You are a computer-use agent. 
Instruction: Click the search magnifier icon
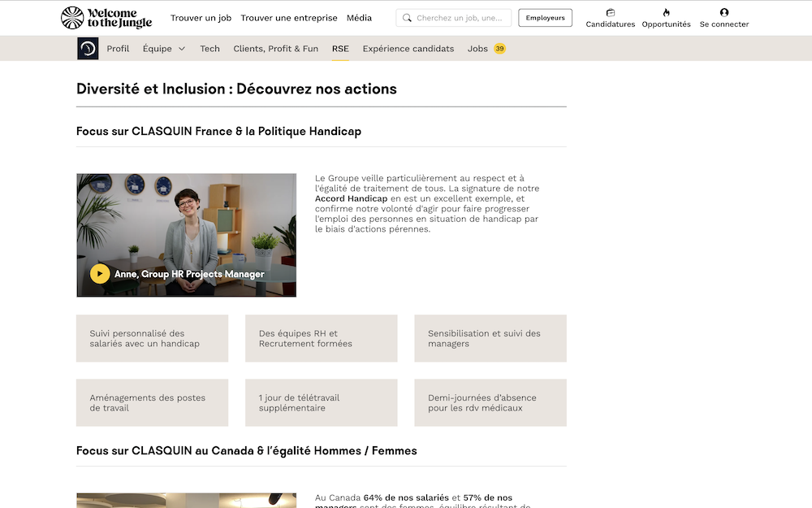407,18
